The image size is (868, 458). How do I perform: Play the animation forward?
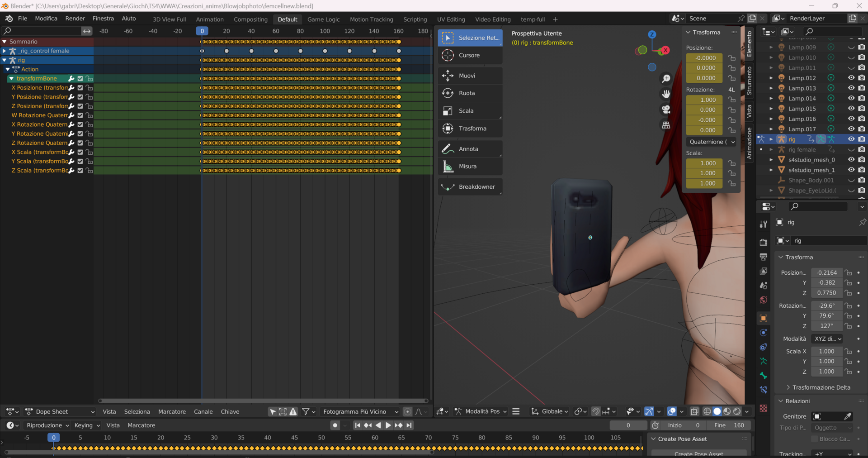point(388,425)
